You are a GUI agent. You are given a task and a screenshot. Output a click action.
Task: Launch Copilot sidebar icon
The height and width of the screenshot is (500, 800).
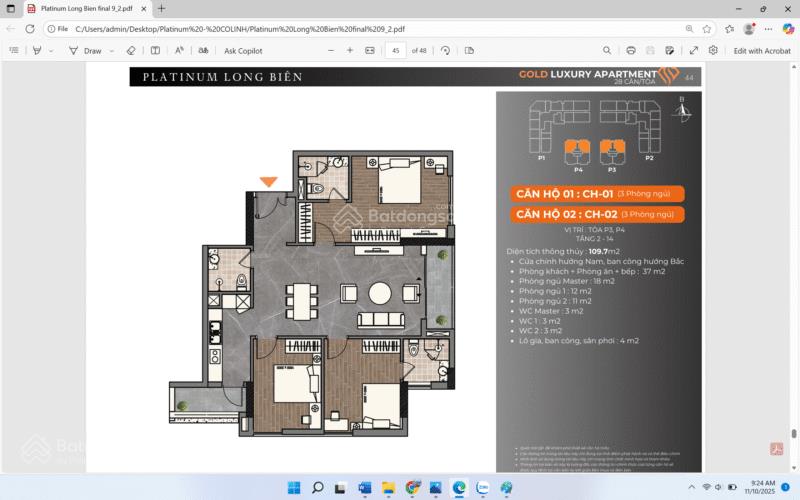788,29
